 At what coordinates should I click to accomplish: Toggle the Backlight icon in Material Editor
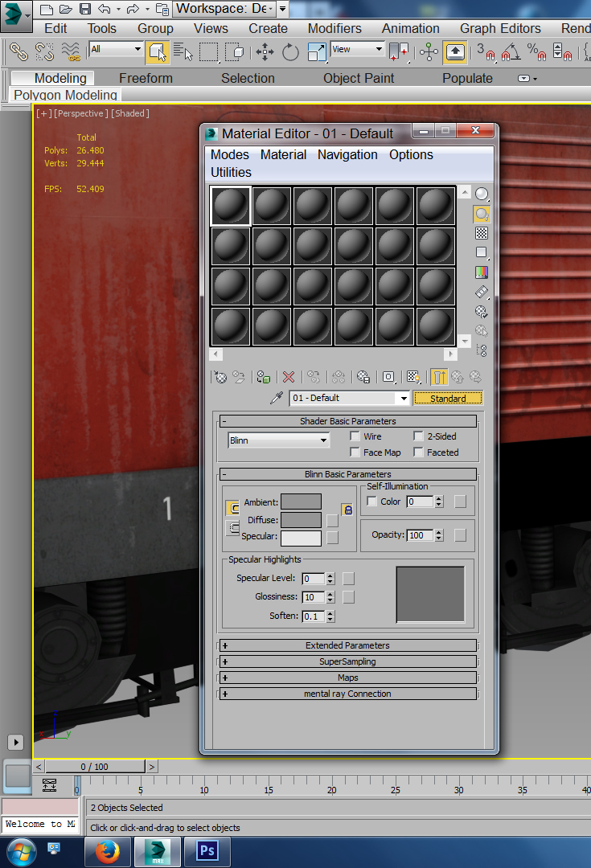(482, 214)
